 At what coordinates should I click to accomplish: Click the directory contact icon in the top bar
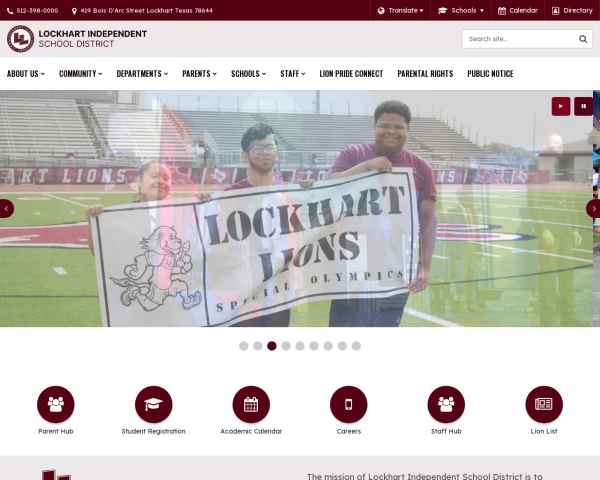pos(555,11)
